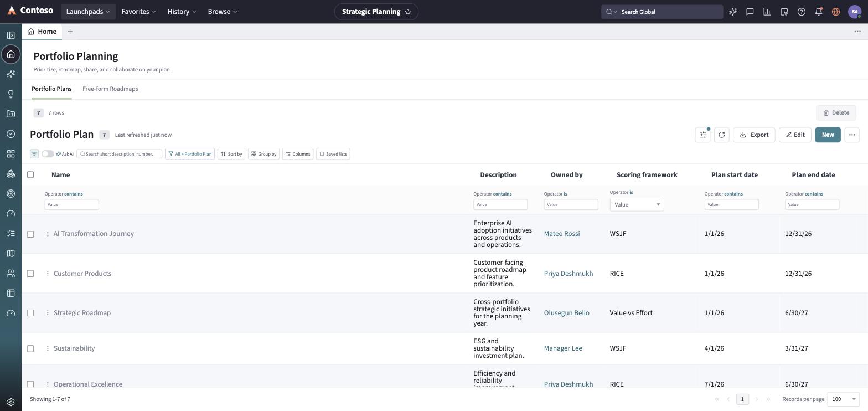Open the Browse dropdown menu
Screen dimensions: 868x411
click(x=223, y=12)
